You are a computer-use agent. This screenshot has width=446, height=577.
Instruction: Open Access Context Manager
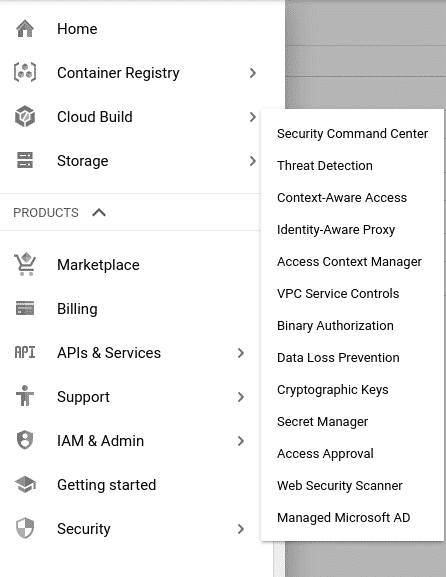pos(349,262)
